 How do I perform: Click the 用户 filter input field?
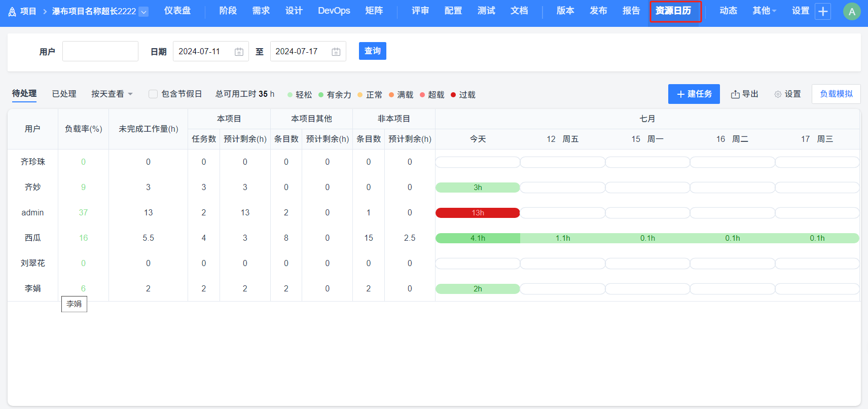(100, 51)
